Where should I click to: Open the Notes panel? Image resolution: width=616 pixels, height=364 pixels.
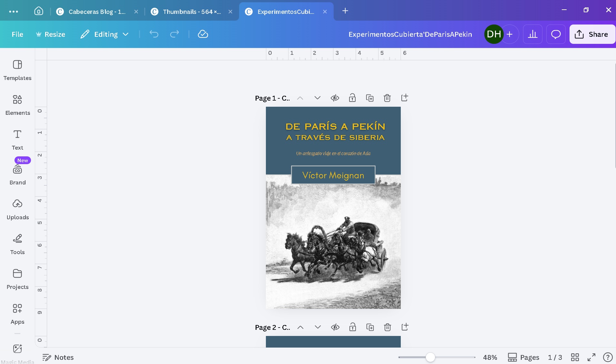[58, 357]
